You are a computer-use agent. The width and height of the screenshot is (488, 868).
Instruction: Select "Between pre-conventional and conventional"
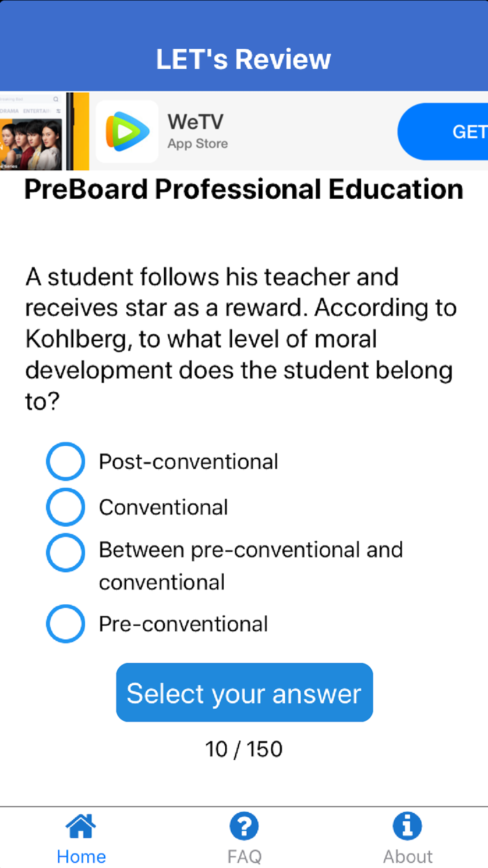click(x=65, y=553)
